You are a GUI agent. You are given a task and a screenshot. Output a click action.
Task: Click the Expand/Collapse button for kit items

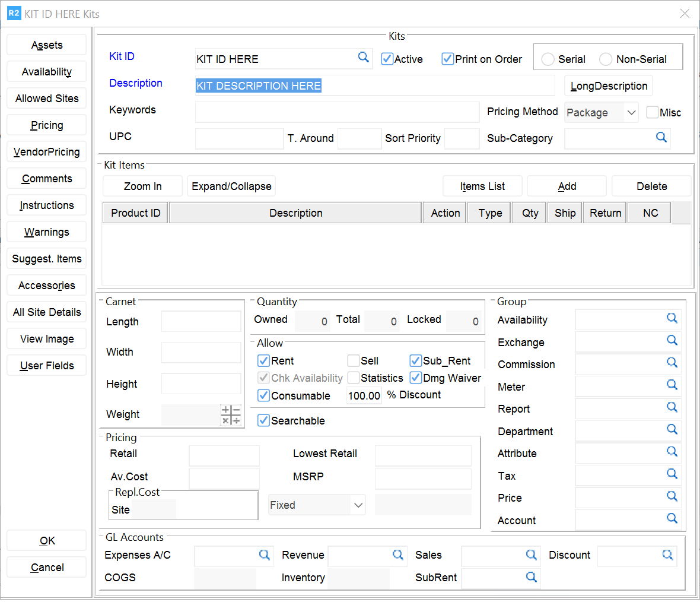point(231,186)
